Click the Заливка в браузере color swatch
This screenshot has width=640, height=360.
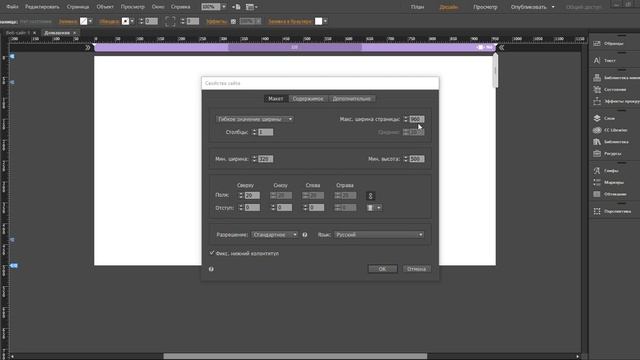[319, 21]
